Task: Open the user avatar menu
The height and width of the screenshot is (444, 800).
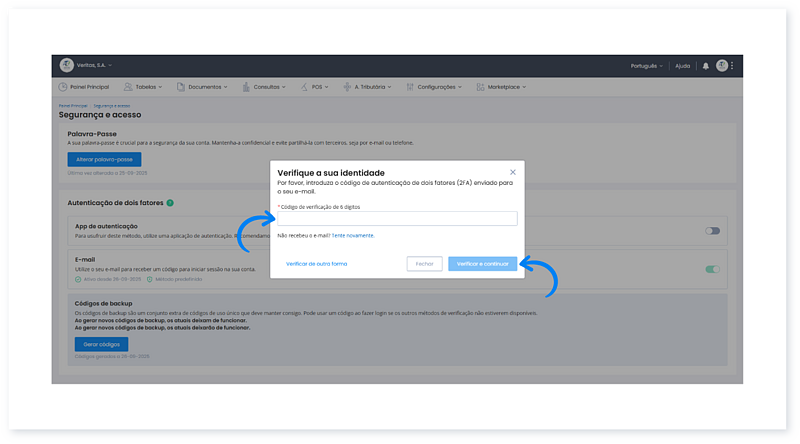Action: [721, 66]
